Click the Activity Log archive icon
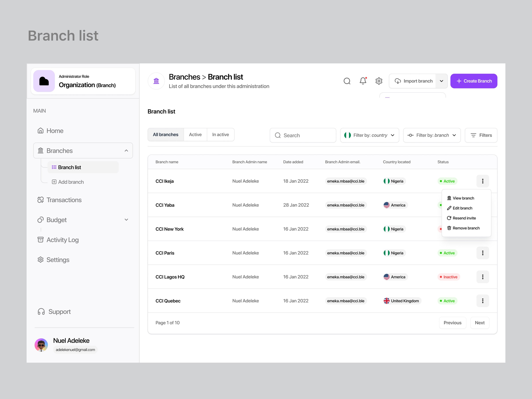The width and height of the screenshot is (532, 399). click(40, 240)
